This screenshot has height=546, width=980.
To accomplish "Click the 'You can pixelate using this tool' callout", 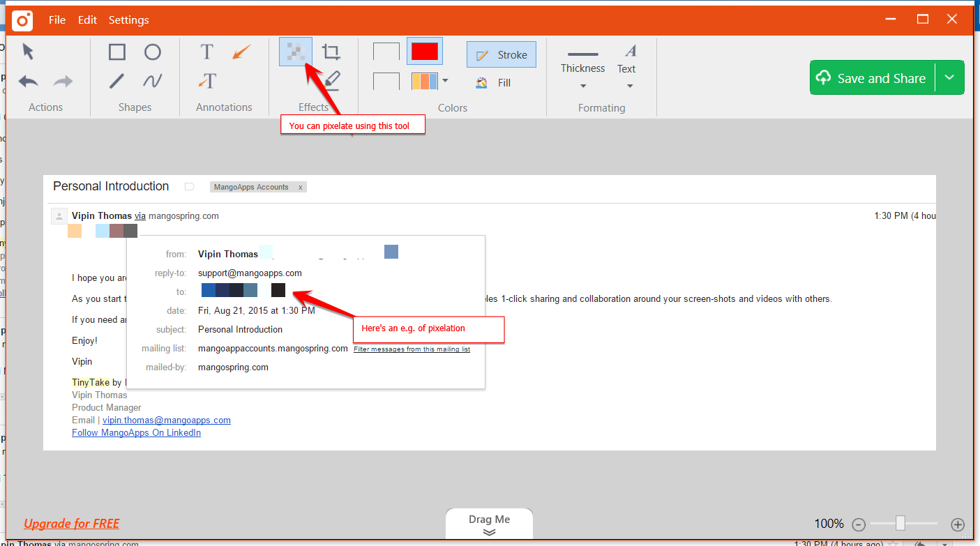I will (353, 125).
